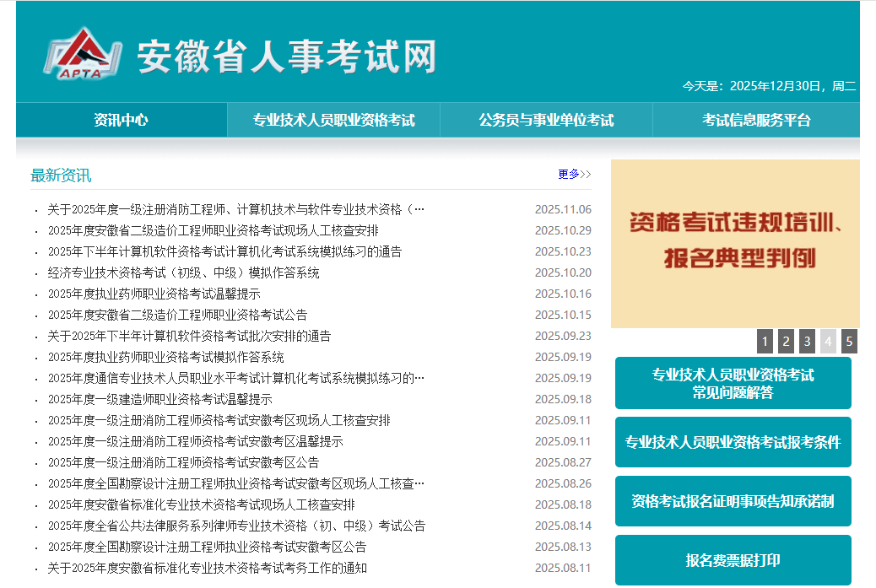Image resolution: width=876 pixels, height=588 pixels.
Task: Read 经济专业技术资格考试模拟作答系统 notice
Action: pyautogui.click(x=183, y=272)
